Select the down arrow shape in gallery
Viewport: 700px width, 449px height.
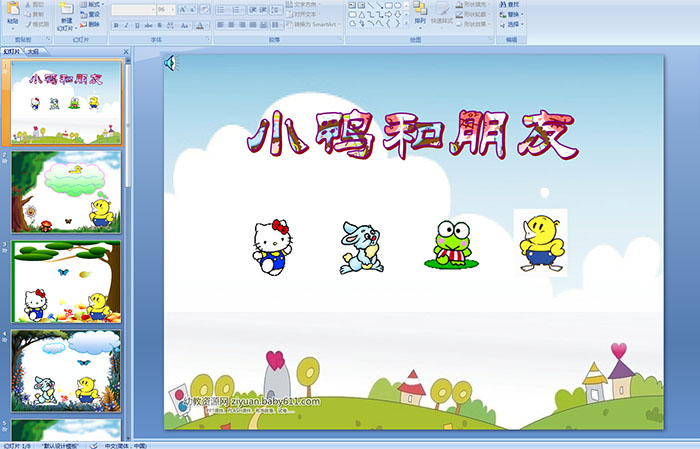[397, 14]
